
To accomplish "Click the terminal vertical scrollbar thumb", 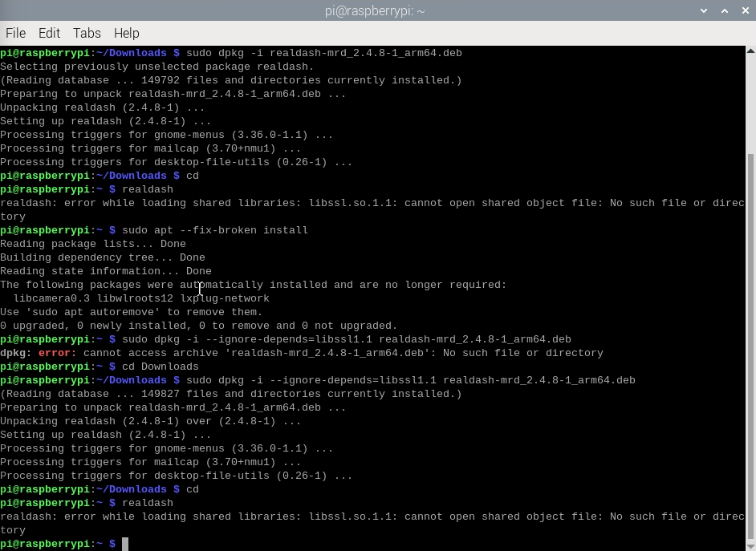I will [750, 346].
